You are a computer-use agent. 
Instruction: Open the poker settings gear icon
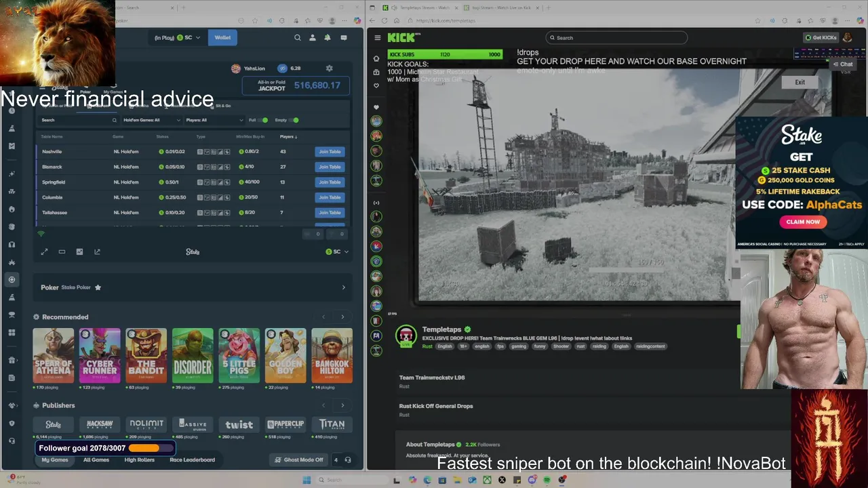pyautogui.click(x=329, y=68)
